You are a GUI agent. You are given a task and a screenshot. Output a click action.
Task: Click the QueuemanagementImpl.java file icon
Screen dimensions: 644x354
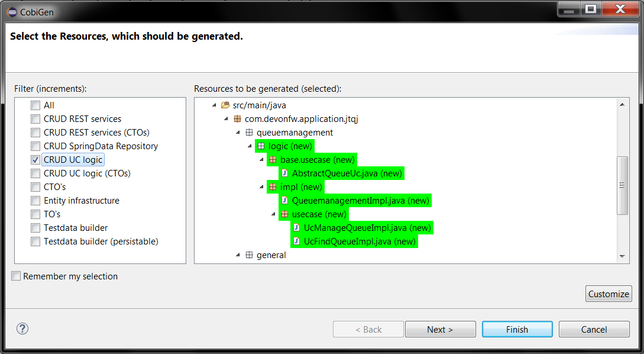[284, 201]
